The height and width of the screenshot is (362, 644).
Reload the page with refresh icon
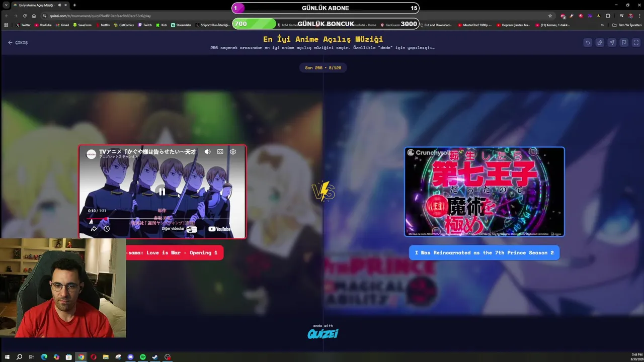(25, 16)
